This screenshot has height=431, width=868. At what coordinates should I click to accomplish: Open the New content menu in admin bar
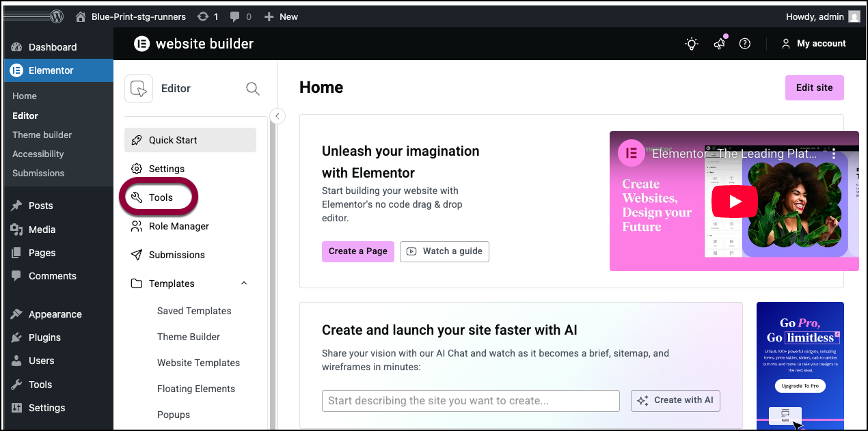pyautogui.click(x=281, y=16)
